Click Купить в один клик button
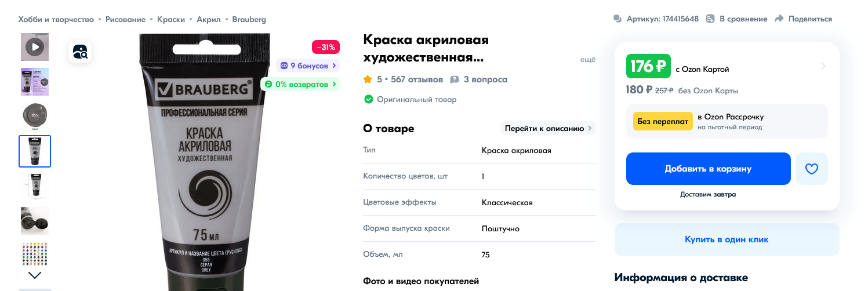The width and height of the screenshot is (868, 291). pos(727,239)
